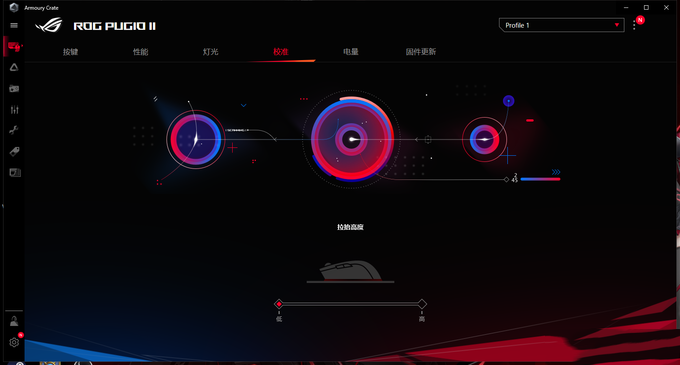Open the settings gear in the sidebar

14,342
